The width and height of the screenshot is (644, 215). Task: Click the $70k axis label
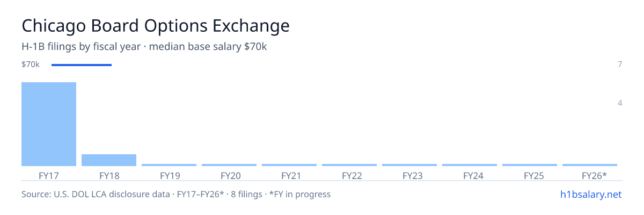(31, 64)
